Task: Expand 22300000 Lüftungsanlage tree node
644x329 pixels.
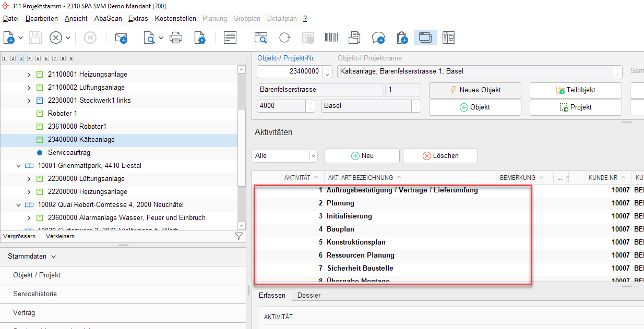Action: [x=29, y=179]
